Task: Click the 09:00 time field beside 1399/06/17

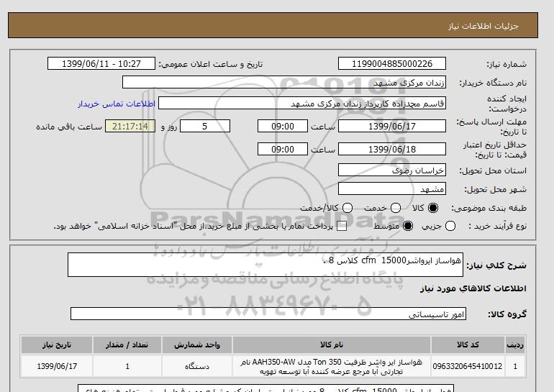Action: (283, 126)
